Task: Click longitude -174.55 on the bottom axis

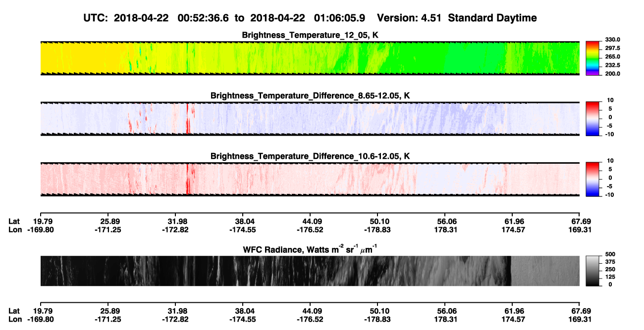Action: [x=243, y=319]
